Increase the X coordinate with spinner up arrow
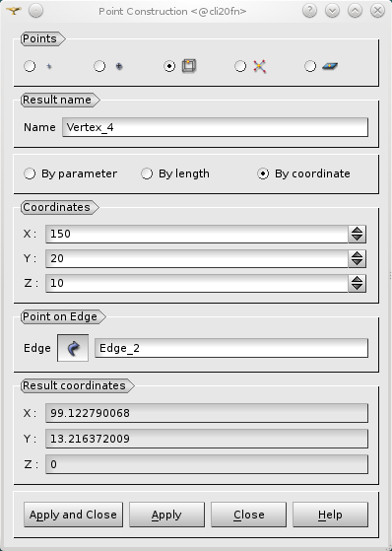Screen dimensions: 392x551 [x=358, y=231]
